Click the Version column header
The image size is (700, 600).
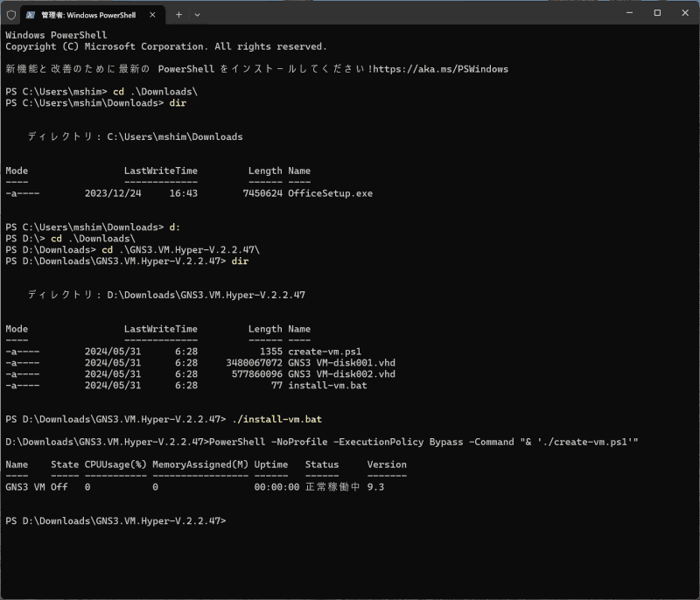click(x=387, y=464)
